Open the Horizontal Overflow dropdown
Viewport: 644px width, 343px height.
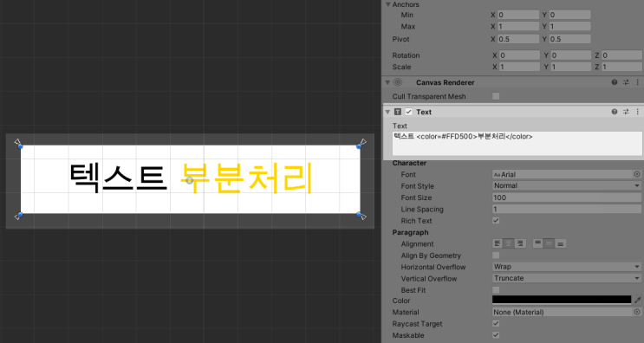[566, 267]
